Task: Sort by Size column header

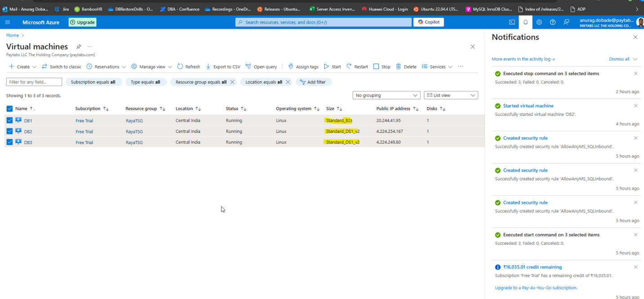Action: pyautogui.click(x=334, y=109)
